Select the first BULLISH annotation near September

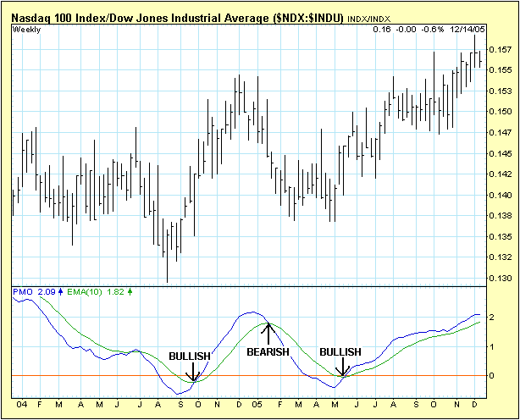pyautogui.click(x=190, y=356)
